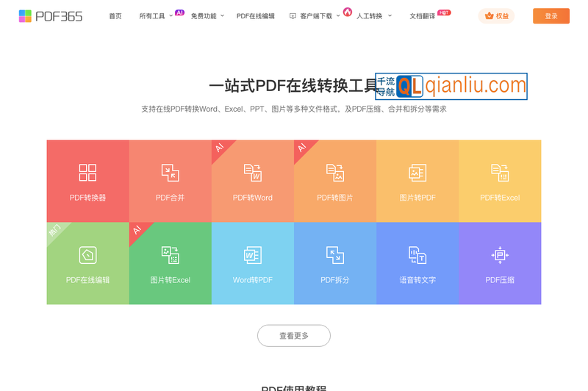Click the 查看更多 button
The width and height of the screenshot is (588, 391).
pyautogui.click(x=294, y=336)
